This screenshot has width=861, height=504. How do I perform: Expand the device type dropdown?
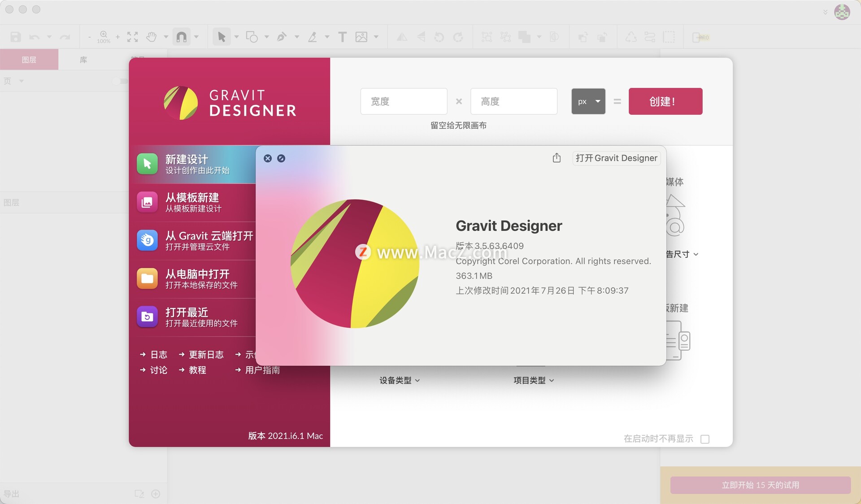(x=399, y=380)
